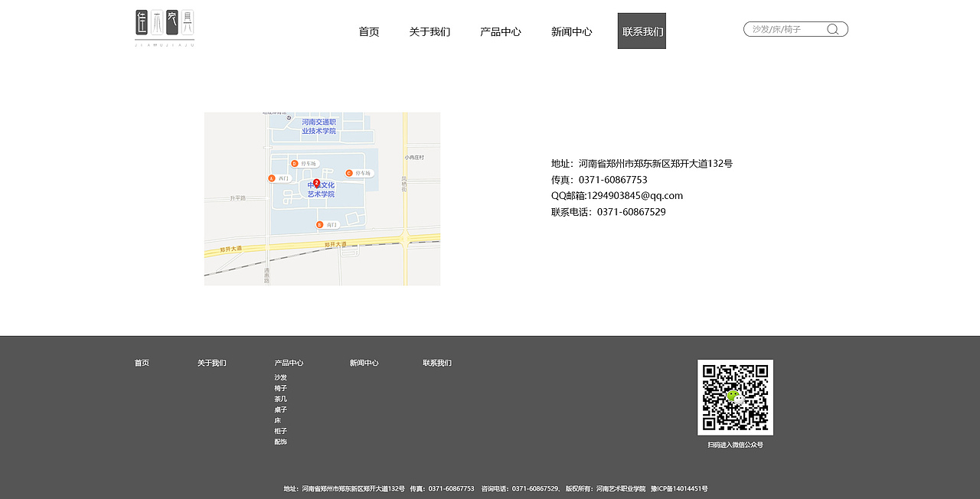Select the red marker 2 on the map
The image size is (980, 499).
click(x=316, y=182)
